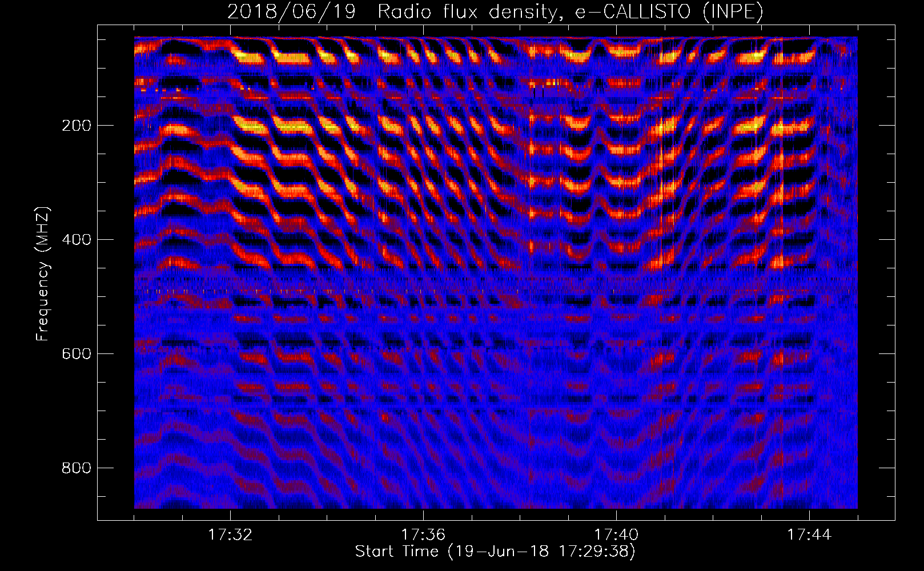Click the plot title "Radio flux density, e-CALLISTO (INPE)"
Screen dimensions: 924x571
[x=571, y=11]
